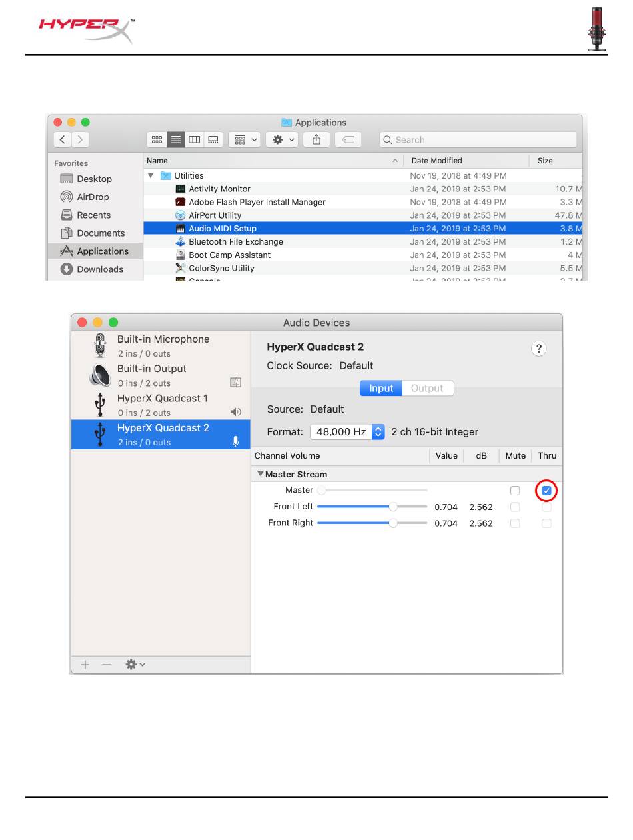Click the Front Left value 0.704
The image size is (633, 840).
446,507
